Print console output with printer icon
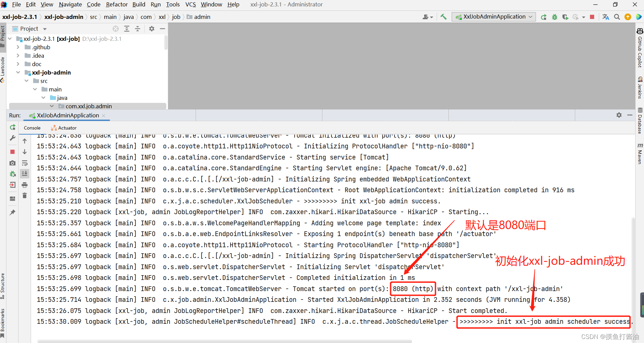Image resolution: width=644 pixels, height=343 pixels. pos(25,185)
